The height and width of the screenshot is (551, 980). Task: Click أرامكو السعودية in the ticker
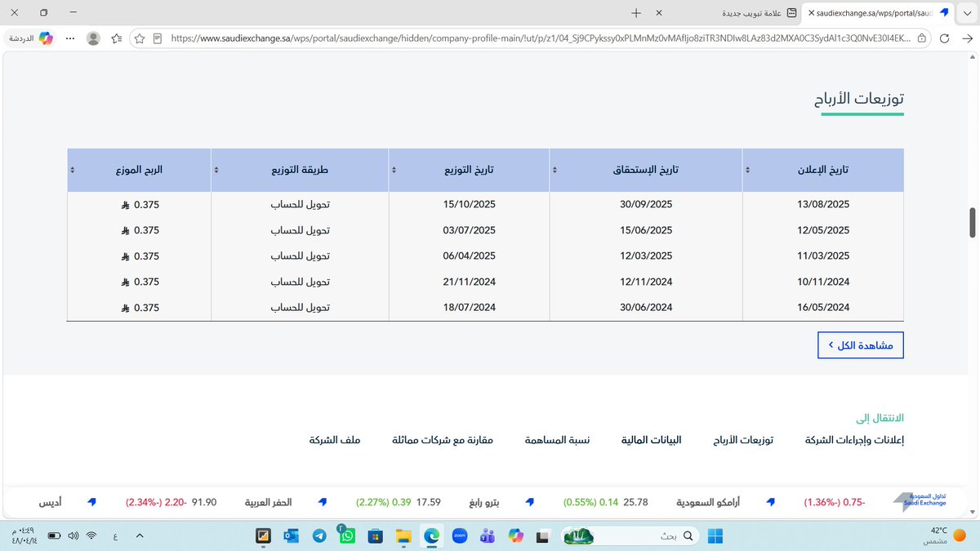pos(709,503)
